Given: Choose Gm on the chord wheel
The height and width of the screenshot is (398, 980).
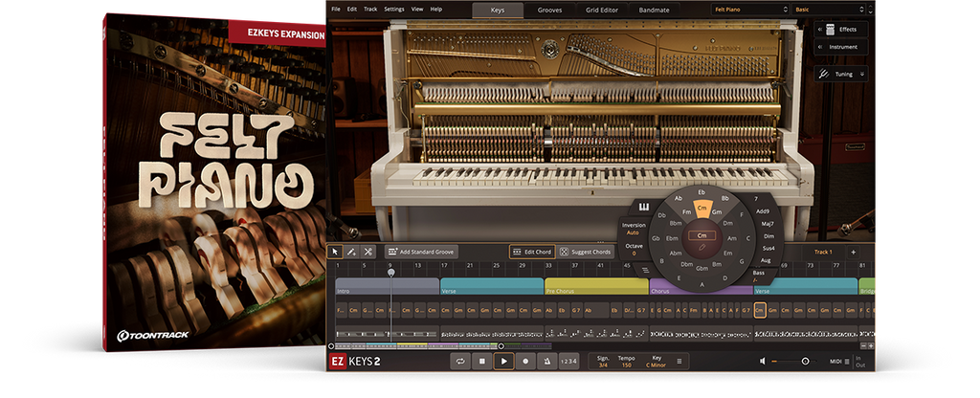Looking at the screenshot, I should point(717,211).
